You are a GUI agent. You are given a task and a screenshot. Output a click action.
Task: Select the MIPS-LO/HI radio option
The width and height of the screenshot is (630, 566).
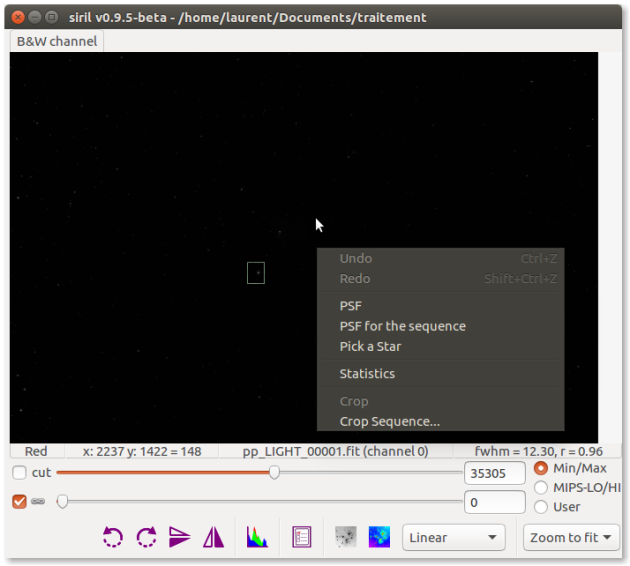pyautogui.click(x=541, y=487)
